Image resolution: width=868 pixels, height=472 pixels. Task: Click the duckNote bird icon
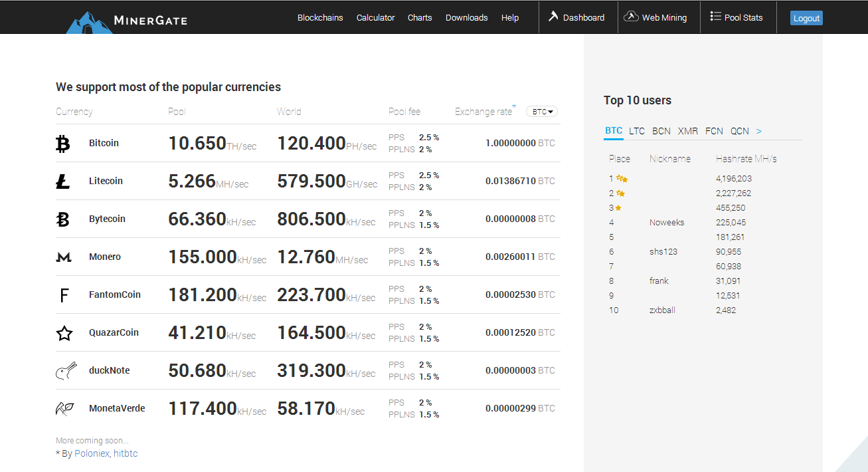[66, 370]
